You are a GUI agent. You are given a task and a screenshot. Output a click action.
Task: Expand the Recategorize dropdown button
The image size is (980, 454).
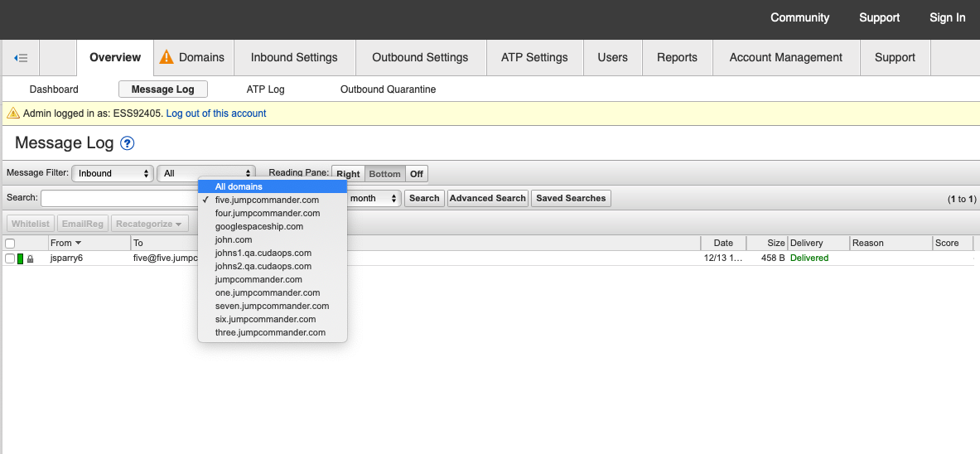coord(149,223)
